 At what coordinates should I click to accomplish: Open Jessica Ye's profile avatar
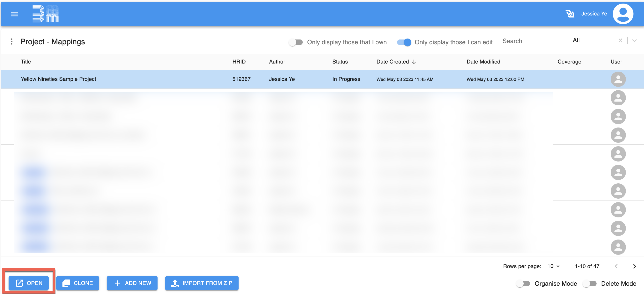pyautogui.click(x=623, y=14)
